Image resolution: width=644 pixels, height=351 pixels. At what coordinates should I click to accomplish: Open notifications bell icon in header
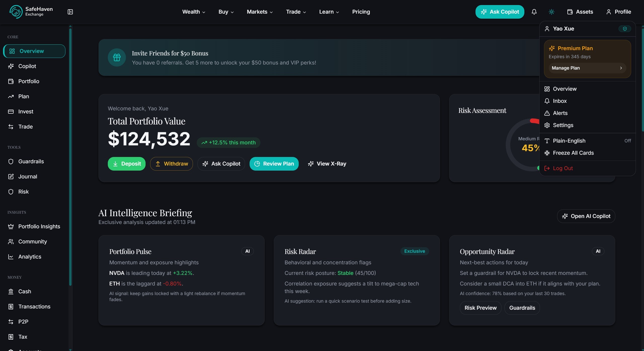coord(534,12)
